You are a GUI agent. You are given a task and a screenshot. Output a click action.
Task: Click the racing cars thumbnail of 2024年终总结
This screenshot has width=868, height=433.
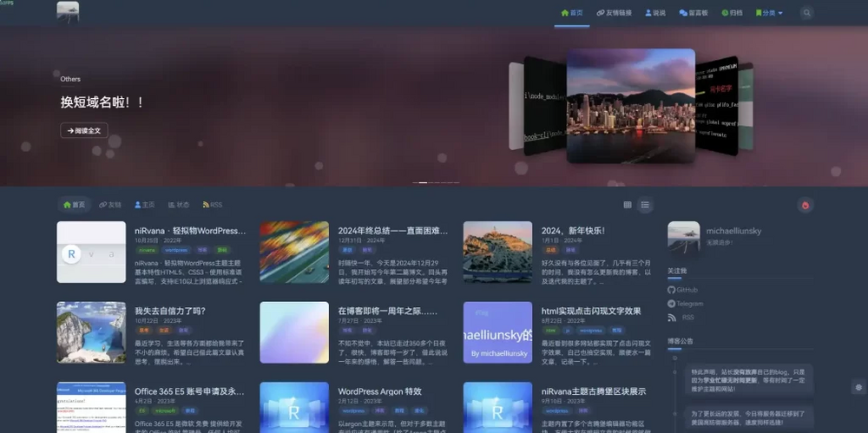(x=294, y=252)
